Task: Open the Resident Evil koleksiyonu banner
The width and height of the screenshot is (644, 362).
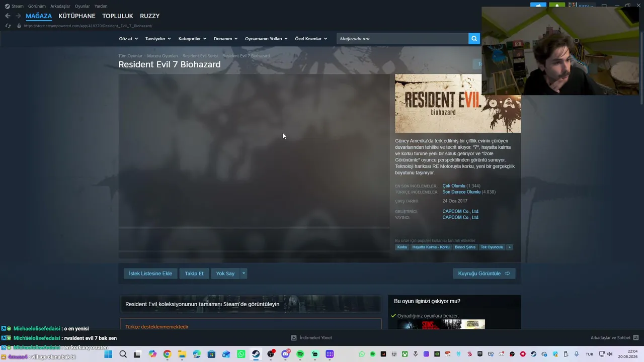Action: tap(250, 304)
